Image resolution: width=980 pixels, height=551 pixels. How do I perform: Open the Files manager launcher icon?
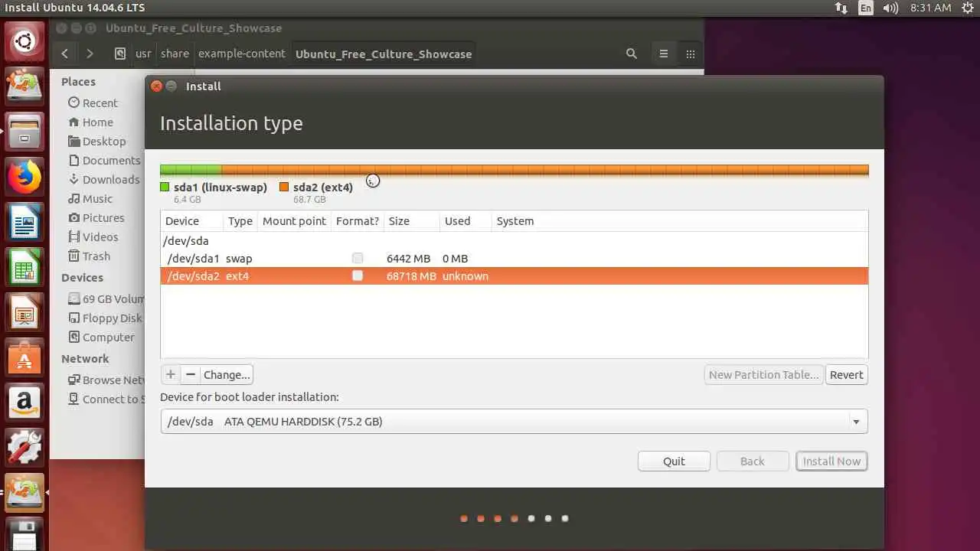(x=24, y=132)
